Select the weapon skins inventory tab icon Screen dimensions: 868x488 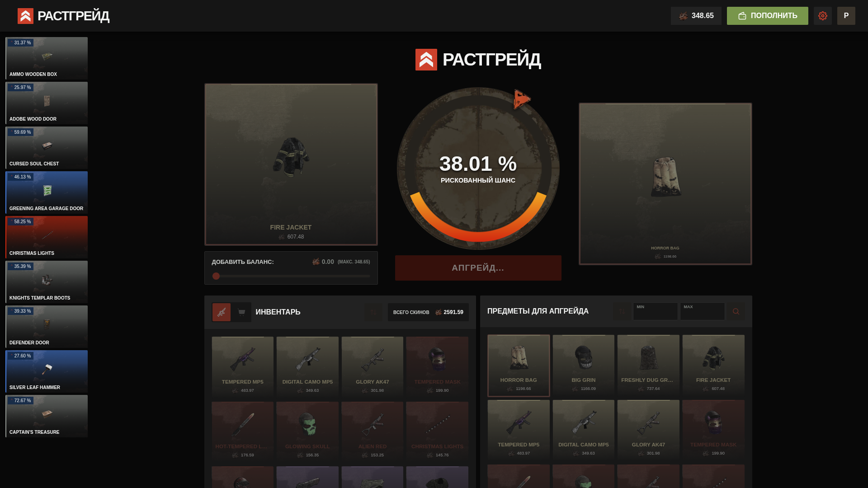point(222,312)
